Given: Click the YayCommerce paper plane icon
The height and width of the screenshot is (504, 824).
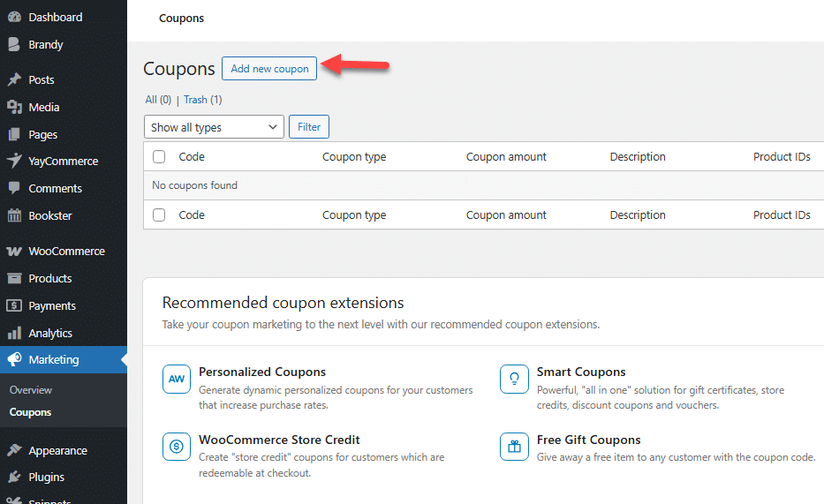Looking at the screenshot, I should pyautogui.click(x=14, y=161).
